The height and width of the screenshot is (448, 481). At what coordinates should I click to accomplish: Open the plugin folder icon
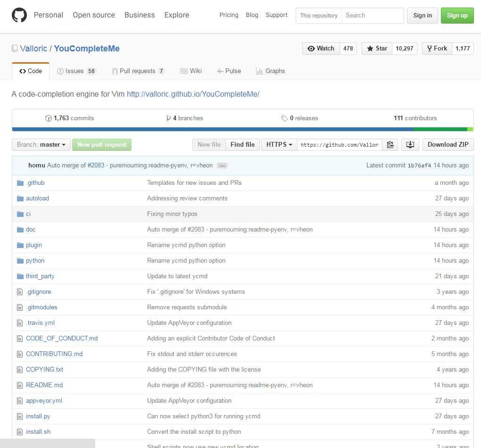[20, 245]
